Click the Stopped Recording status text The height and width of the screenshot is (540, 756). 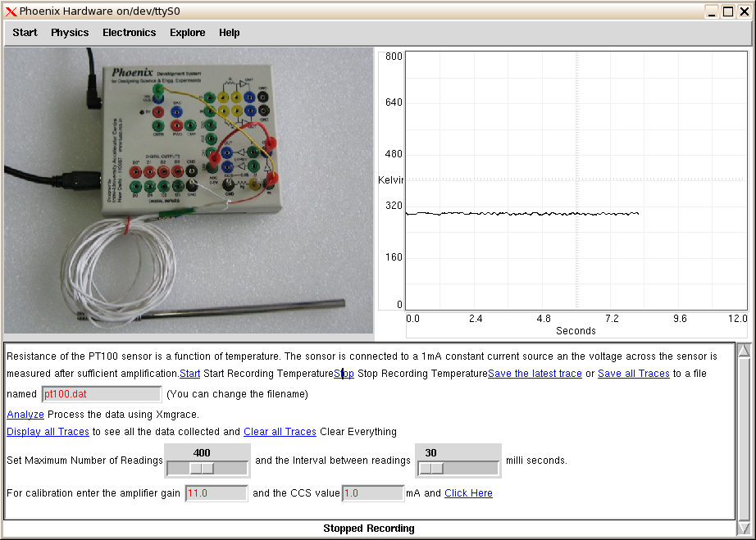[x=369, y=529]
